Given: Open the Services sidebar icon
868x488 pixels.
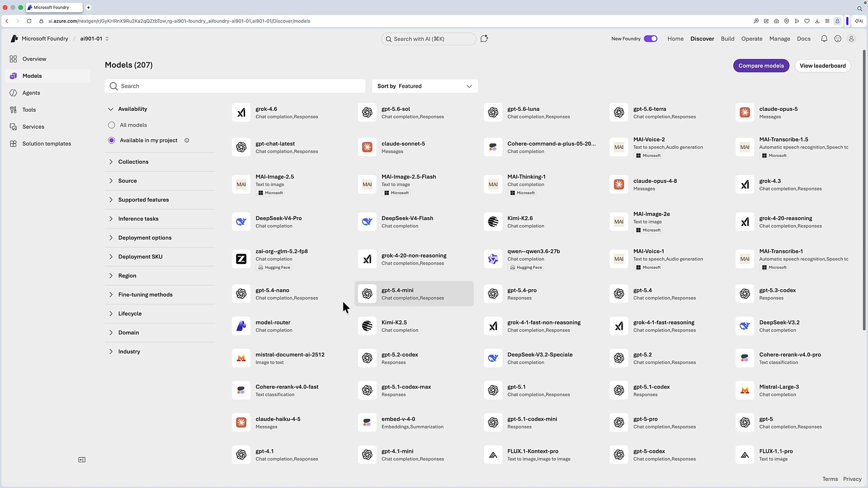Looking at the screenshot, I should (x=13, y=127).
